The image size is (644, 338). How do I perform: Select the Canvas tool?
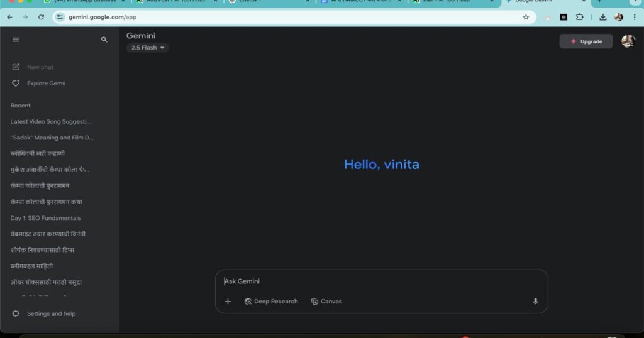pos(326,302)
